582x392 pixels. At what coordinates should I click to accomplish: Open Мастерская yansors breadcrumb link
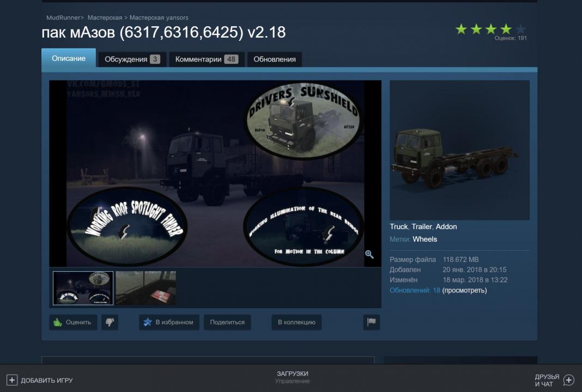[x=159, y=17]
